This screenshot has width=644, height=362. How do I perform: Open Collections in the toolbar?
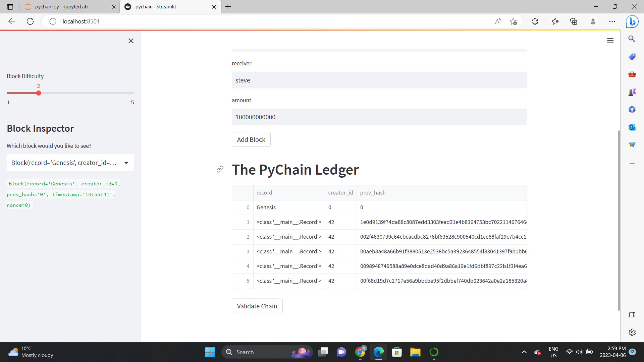574,21
